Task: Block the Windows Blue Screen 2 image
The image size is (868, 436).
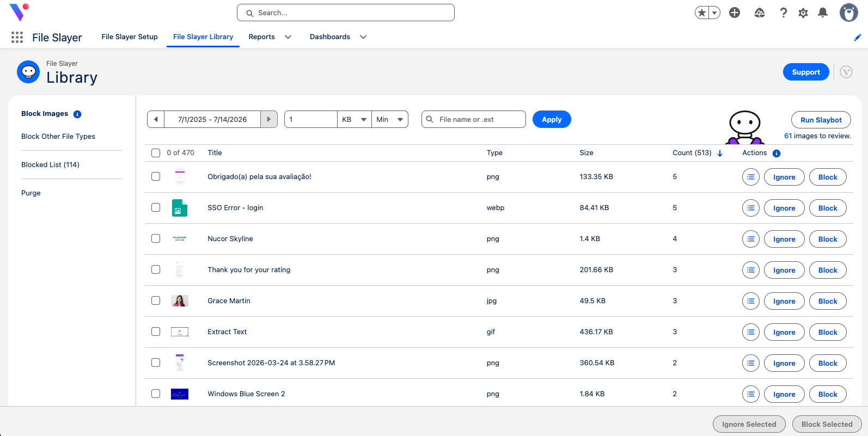Action: coord(828,394)
